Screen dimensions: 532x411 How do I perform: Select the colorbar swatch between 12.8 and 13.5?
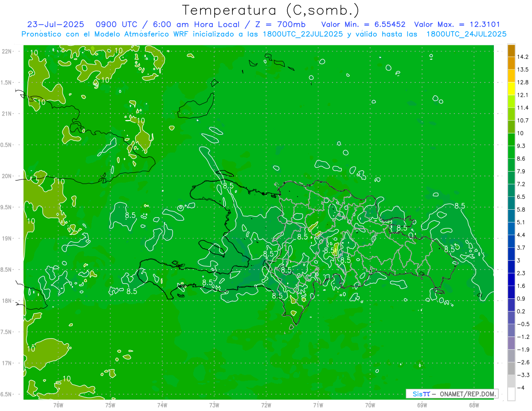(x=511, y=76)
